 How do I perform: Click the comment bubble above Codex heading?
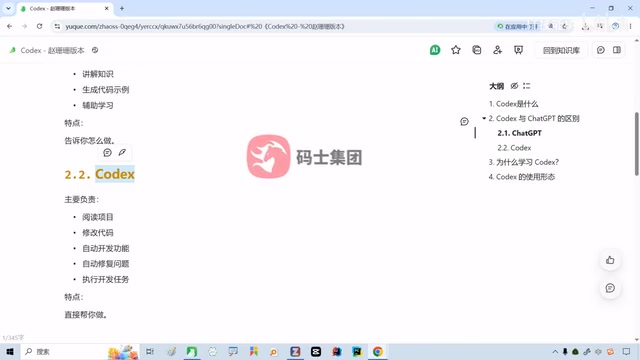pos(107,153)
